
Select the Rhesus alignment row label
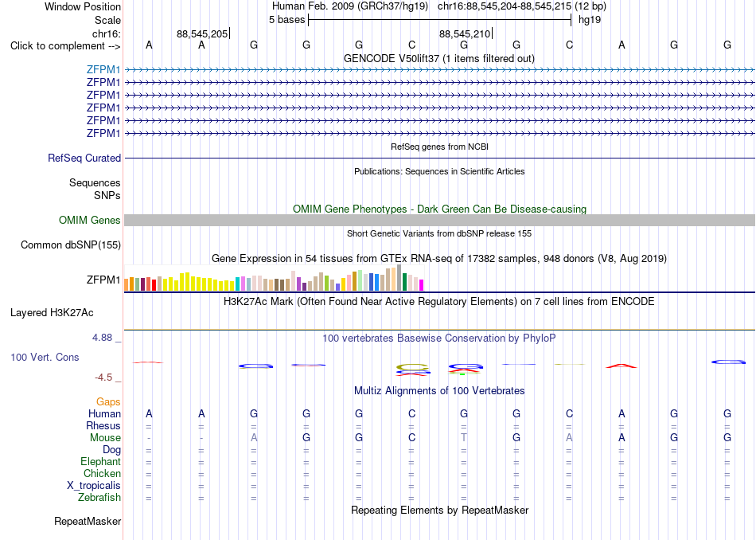tap(103, 425)
